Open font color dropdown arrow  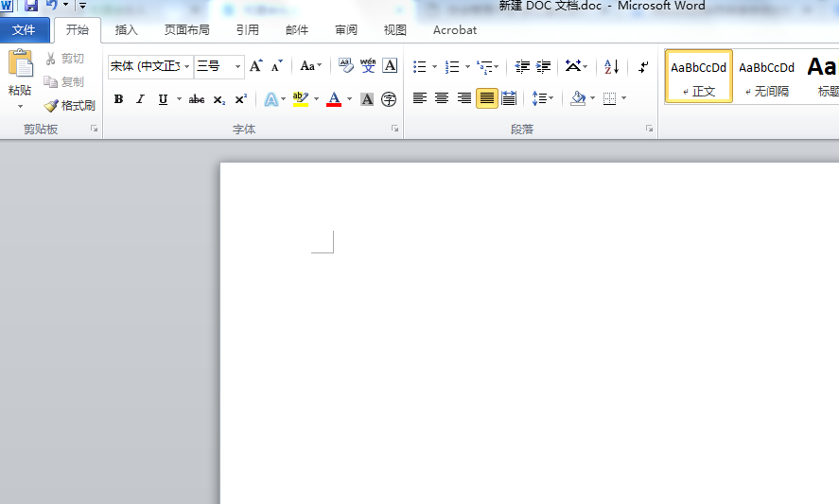click(x=349, y=99)
